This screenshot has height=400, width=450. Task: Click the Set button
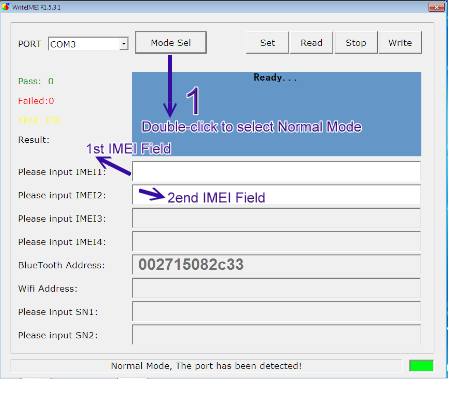[267, 43]
